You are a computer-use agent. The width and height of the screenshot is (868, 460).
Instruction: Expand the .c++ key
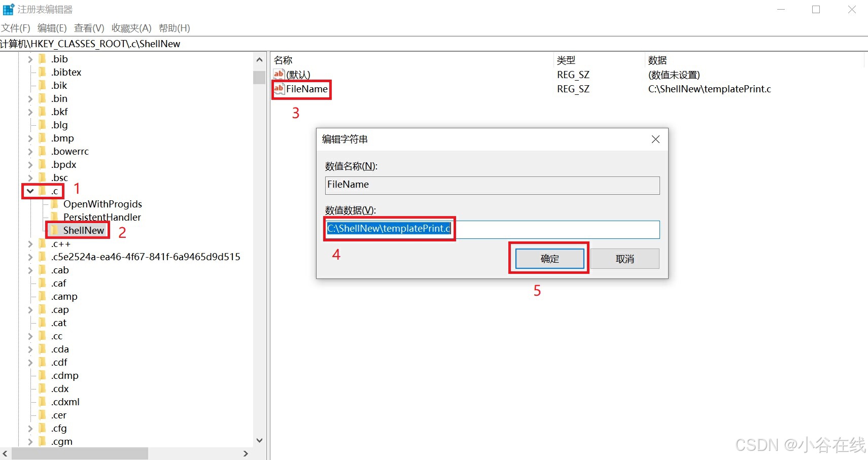[30, 244]
